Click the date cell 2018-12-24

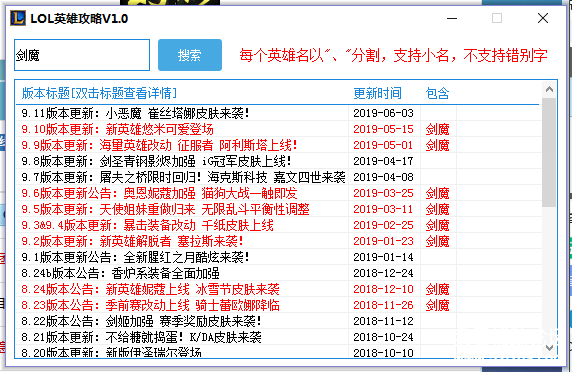coord(383,274)
